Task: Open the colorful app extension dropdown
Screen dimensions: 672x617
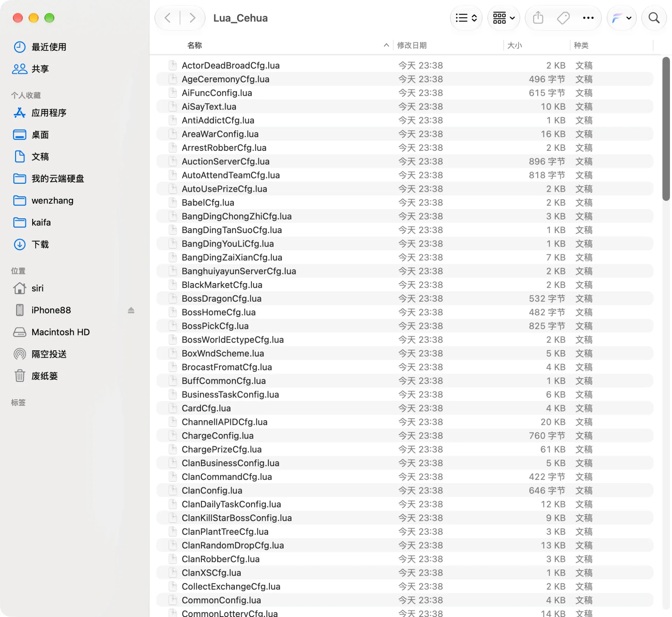Action: [622, 18]
